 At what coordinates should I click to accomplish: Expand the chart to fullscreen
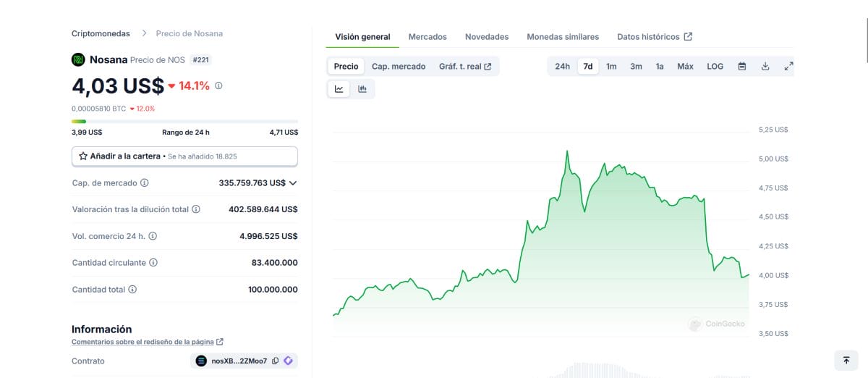[x=788, y=67]
